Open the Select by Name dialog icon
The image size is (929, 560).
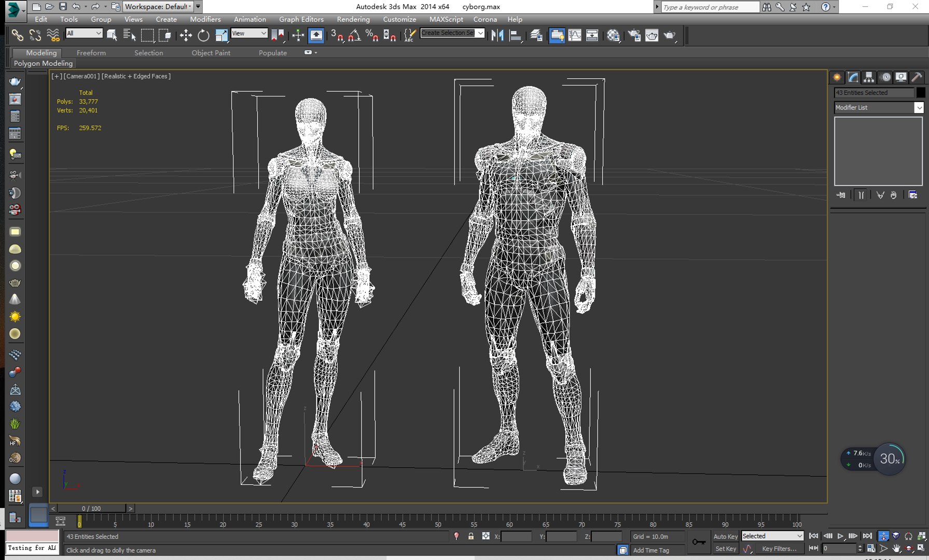point(129,35)
